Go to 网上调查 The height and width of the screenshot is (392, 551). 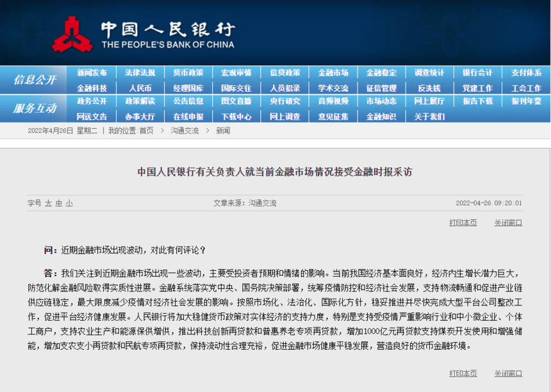pos(285,117)
